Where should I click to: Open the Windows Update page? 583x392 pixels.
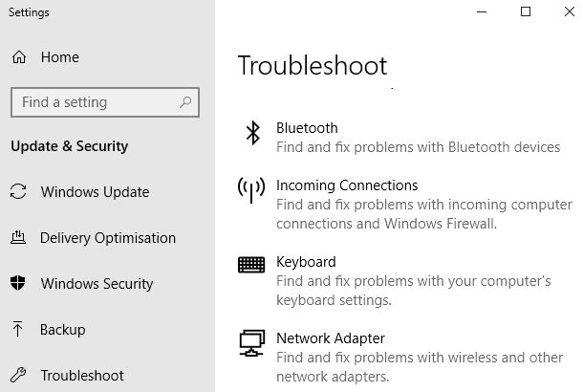coord(95,192)
